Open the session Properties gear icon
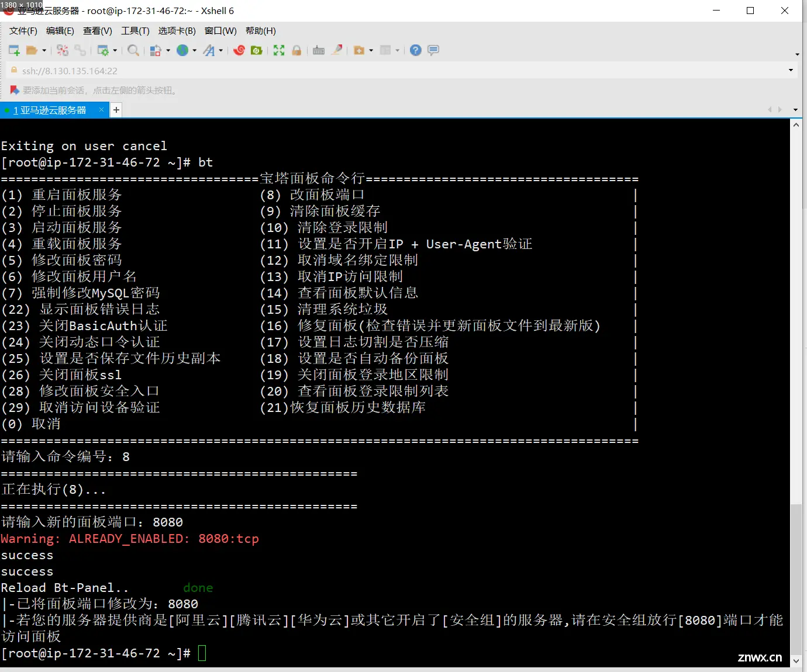 click(103, 50)
